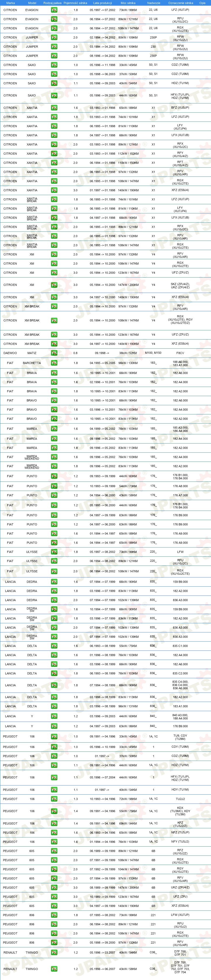Click the fuel icon for Citroen Saxo 44kW / 60KM
This screenshot has width=211, height=980.
pos(54,95)
